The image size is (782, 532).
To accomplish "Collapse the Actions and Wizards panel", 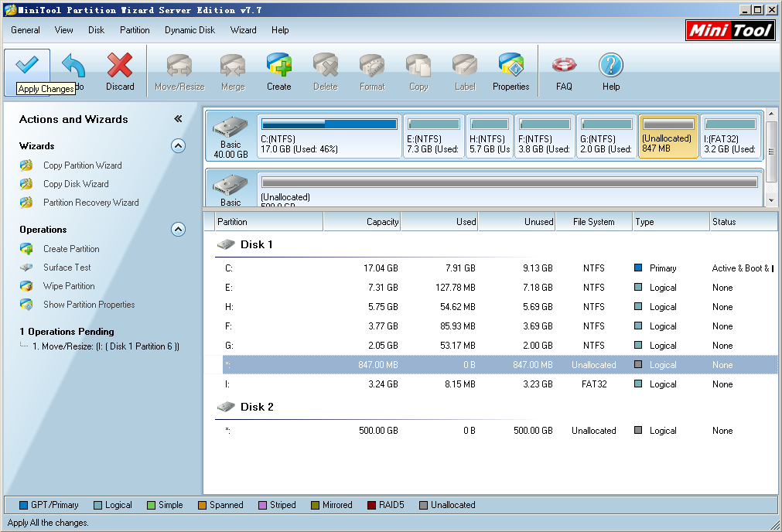I will (x=178, y=118).
